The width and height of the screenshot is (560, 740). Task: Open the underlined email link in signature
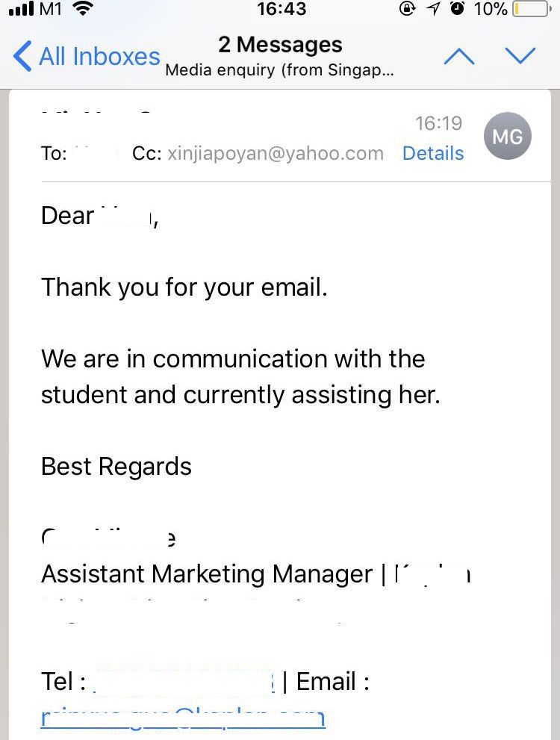click(x=183, y=718)
